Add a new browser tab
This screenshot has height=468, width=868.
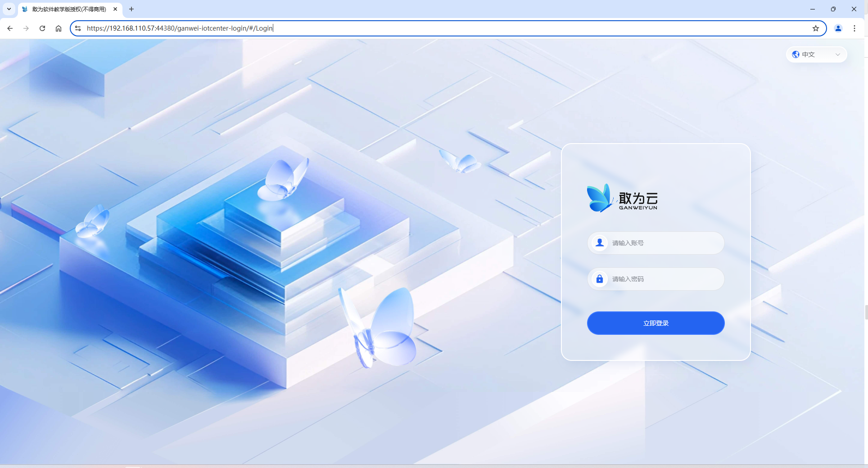pos(131,9)
